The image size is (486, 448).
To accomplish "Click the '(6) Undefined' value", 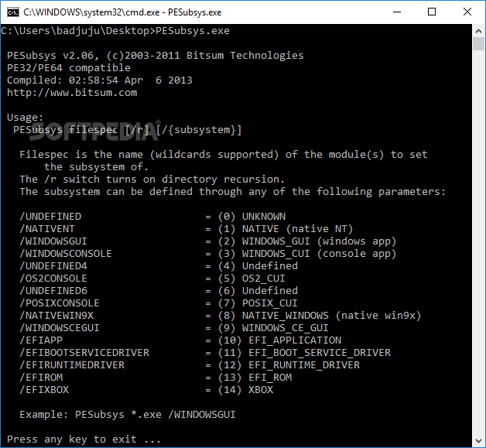I will (x=258, y=291).
